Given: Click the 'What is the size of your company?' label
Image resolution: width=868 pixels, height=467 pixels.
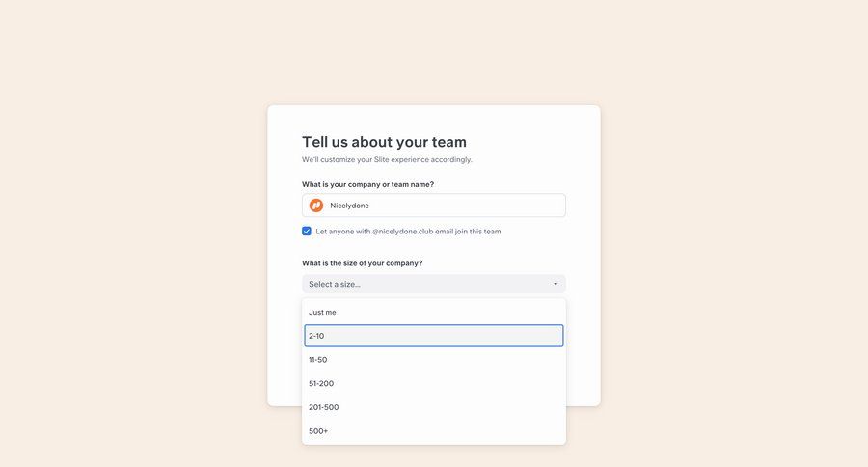Looking at the screenshot, I should [x=362, y=263].
